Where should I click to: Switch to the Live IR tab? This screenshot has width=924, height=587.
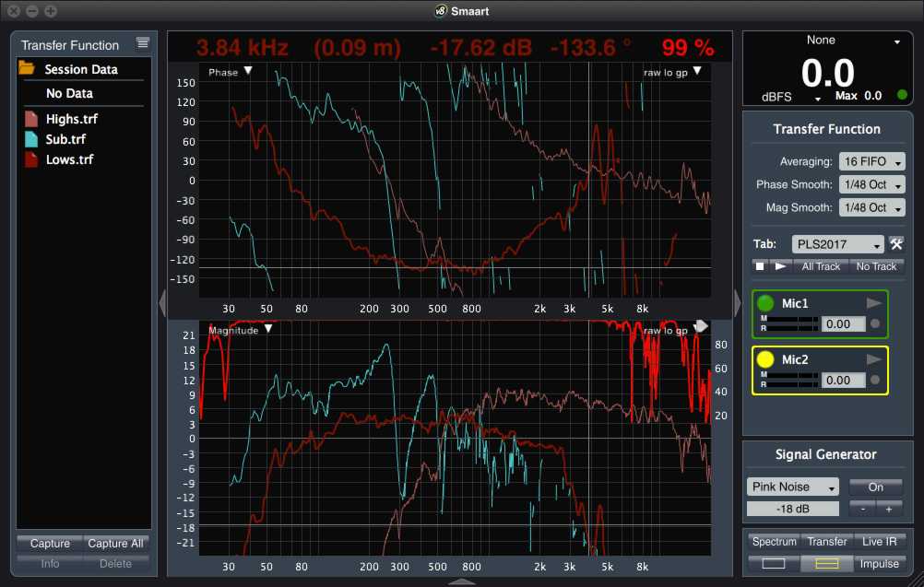pos(879,541)
